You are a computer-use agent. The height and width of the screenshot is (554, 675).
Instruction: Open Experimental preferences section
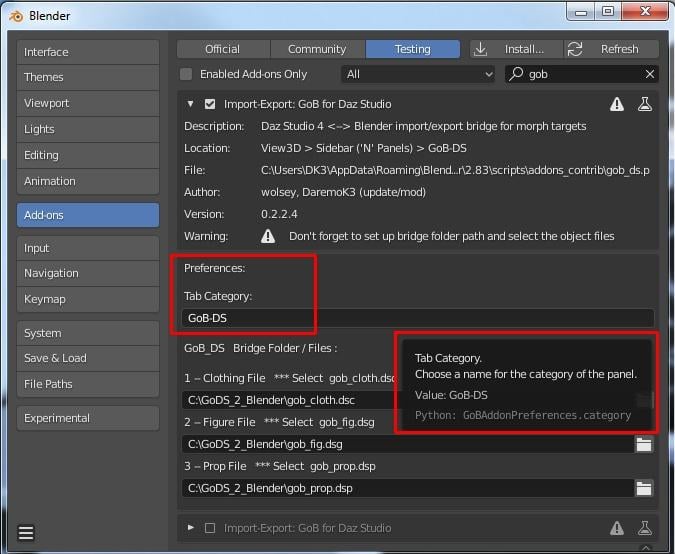click(x=88, y=418)
